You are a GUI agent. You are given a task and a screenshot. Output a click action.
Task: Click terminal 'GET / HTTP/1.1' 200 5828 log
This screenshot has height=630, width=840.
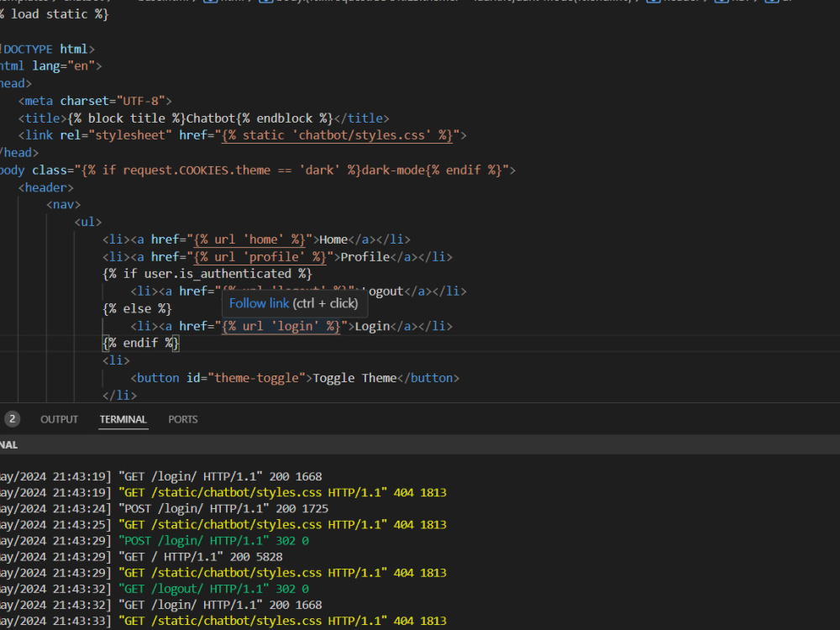coord(141,557)
